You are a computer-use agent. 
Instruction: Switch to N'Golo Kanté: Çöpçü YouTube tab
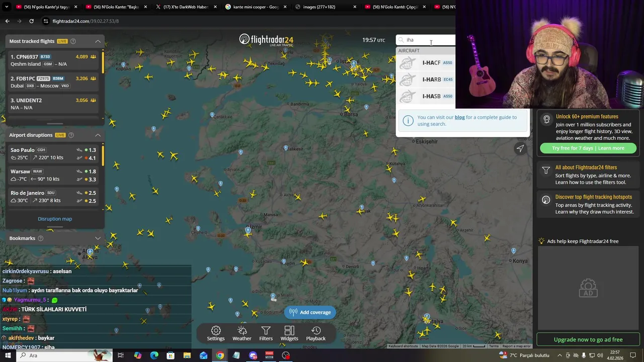(394, 7)
